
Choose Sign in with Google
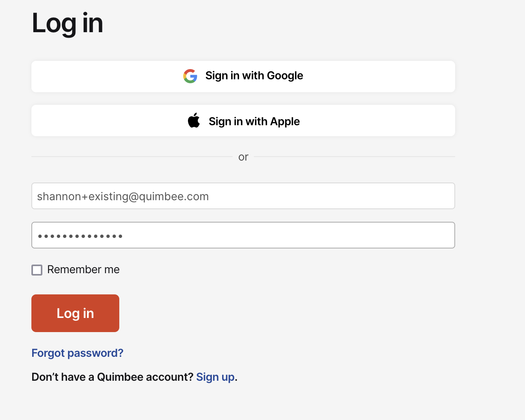coord(243,77)
